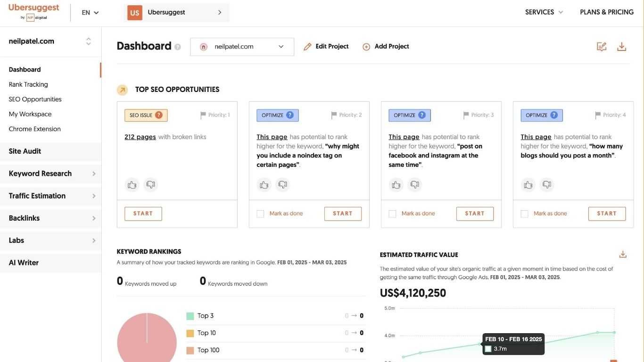Open Rank Tracking in the sidebar
The image size is (644, 362).
pos(28,84)
